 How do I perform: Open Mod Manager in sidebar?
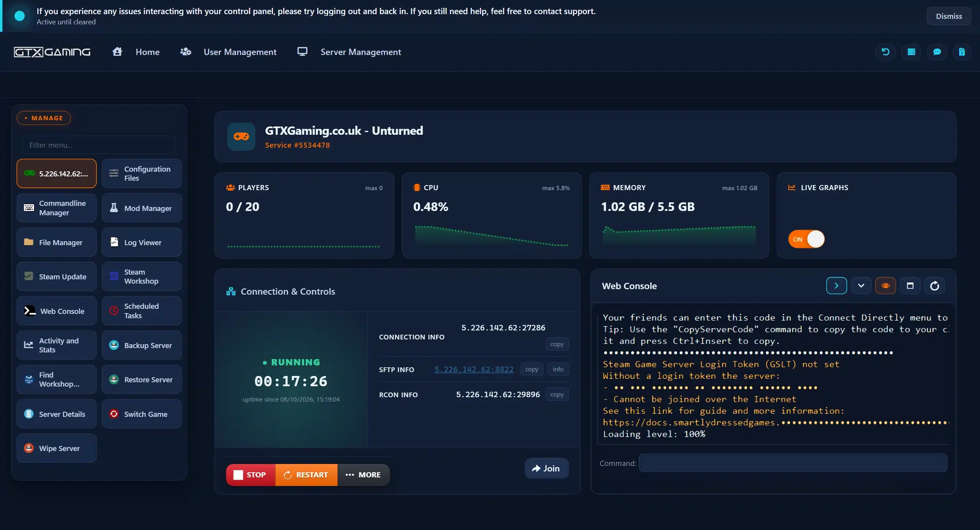pos(142,208)
